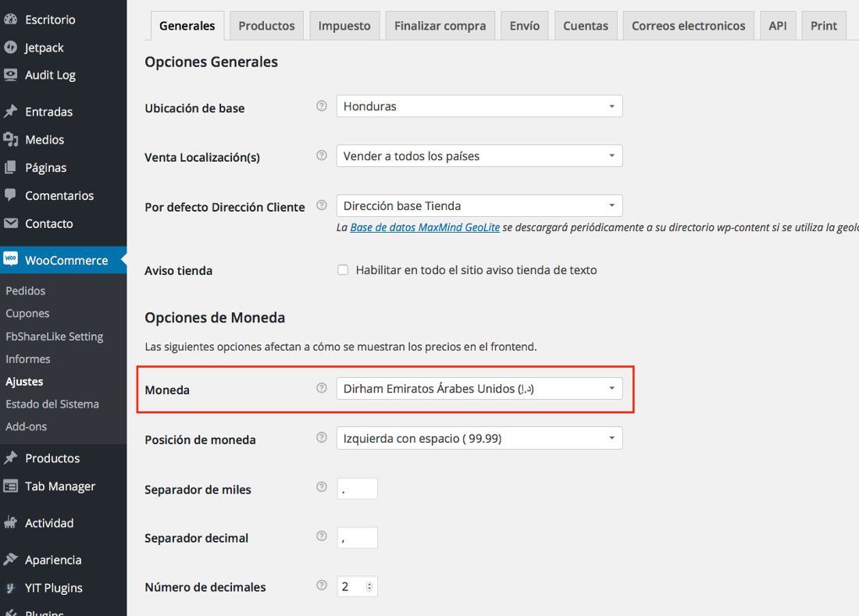This screenshot has width=859, height=616.
Task: Click the Productos sidebar pin icon
Action: [x=10, y=458]
